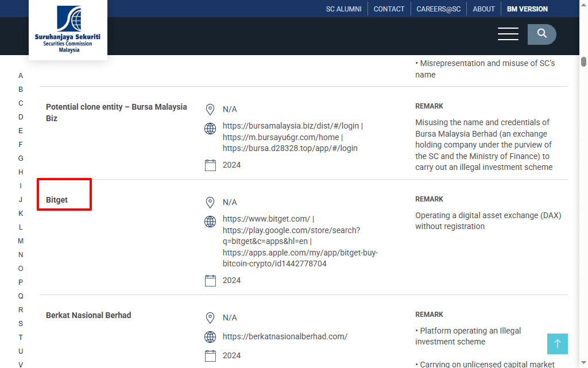This screenshot has height=368, width=588.
Task: Go to the CONTACT page
Action: pos(389,9)
